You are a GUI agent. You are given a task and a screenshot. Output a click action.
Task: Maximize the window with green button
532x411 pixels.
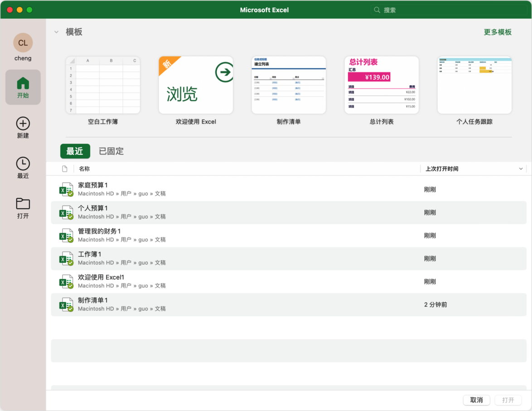coord(29,10)
